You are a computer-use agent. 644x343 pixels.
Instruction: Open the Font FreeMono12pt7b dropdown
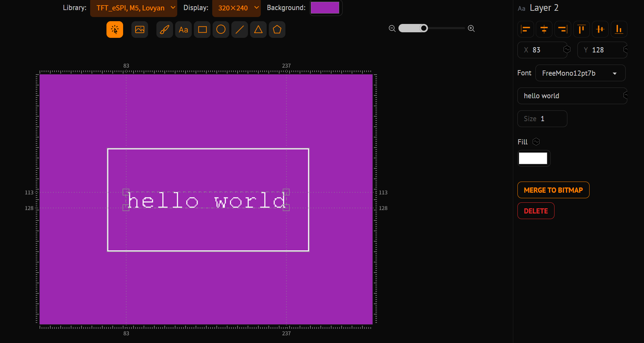(581, 73)
